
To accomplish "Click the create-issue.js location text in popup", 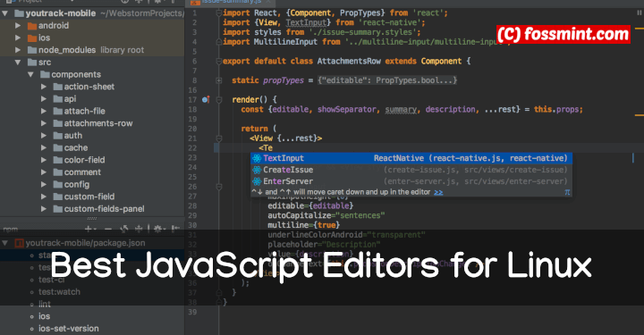I will [476, 170].
